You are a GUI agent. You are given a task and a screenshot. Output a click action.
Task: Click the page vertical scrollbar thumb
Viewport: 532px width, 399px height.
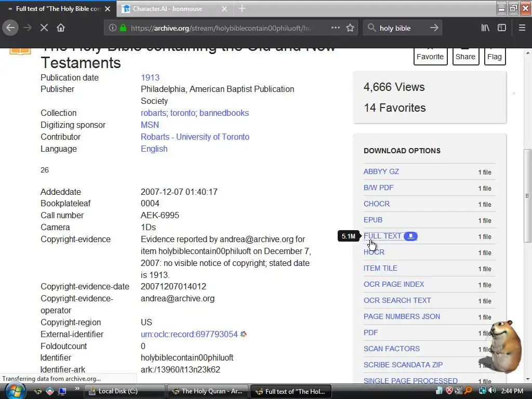tap(527, 196)
